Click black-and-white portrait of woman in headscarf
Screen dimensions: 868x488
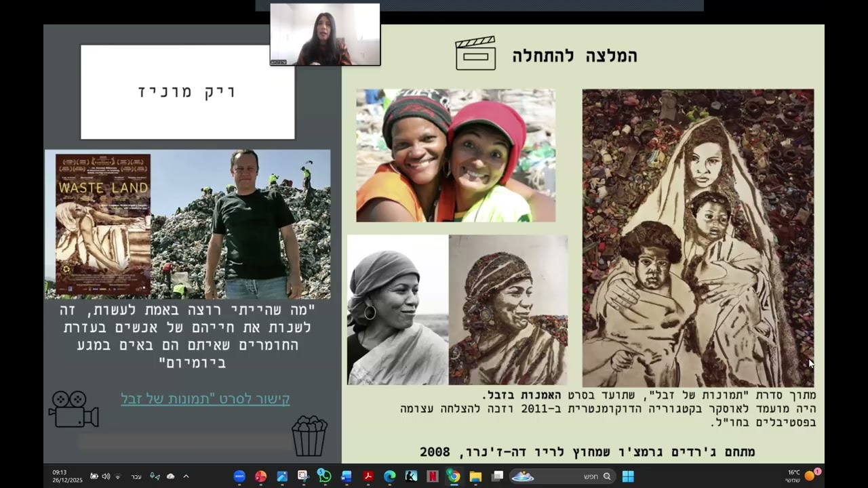tap(397, 310)
